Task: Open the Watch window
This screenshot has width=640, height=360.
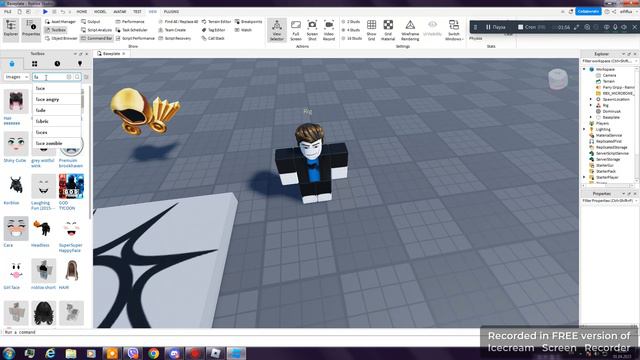Action: (x=243, y=30)
